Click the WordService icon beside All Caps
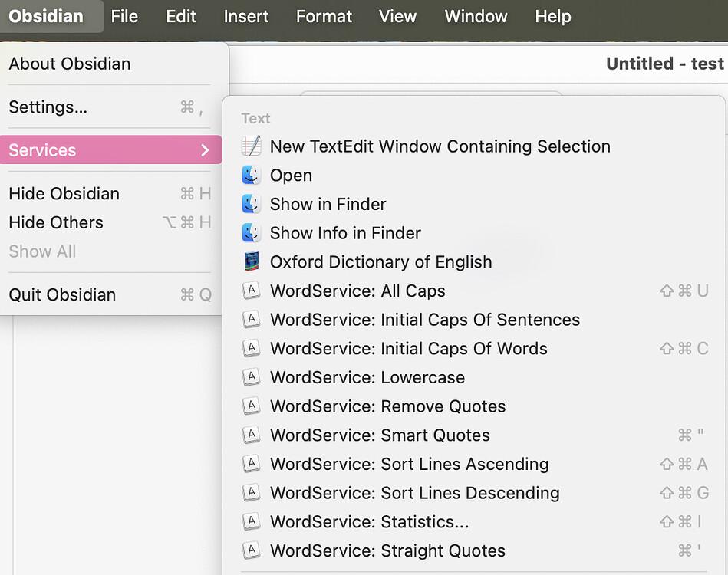The width and height of the screenshot is (728, 575). 251,291
